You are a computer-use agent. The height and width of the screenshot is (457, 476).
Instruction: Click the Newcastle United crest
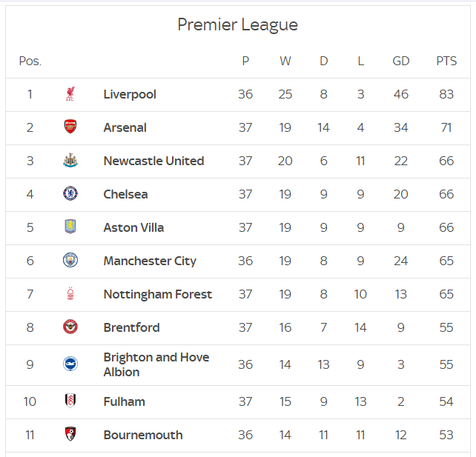pos(70,160)
